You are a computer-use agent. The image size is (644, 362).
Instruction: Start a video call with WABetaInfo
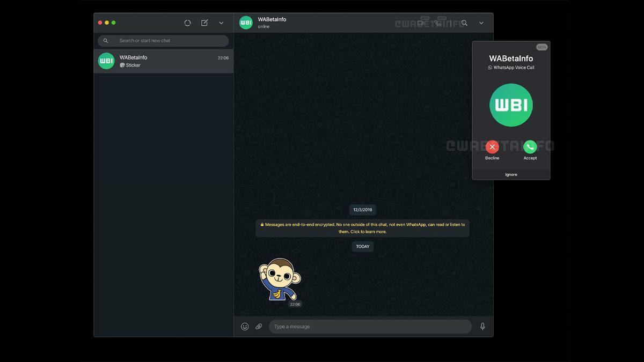pyautogui.click(x=421, y=23)
